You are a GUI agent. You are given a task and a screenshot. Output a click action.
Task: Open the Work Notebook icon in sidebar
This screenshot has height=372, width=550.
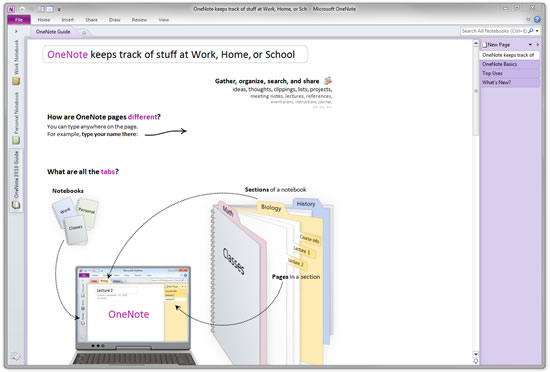[16, 81]
